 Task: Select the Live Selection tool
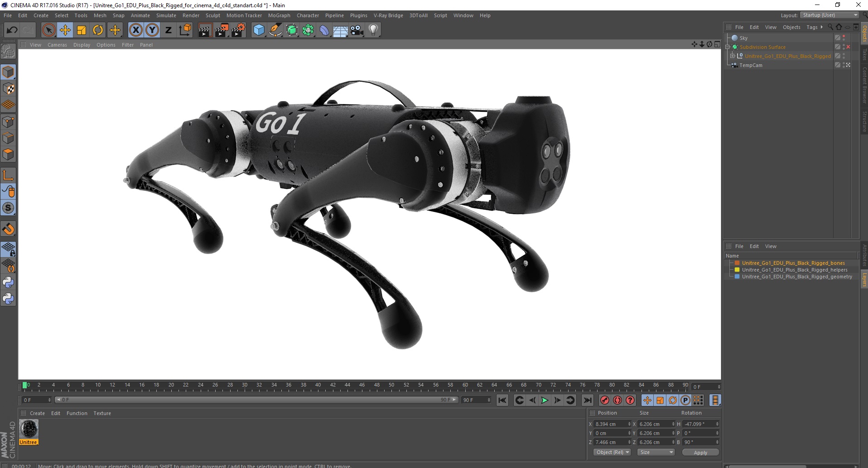(x=48, y=30)
